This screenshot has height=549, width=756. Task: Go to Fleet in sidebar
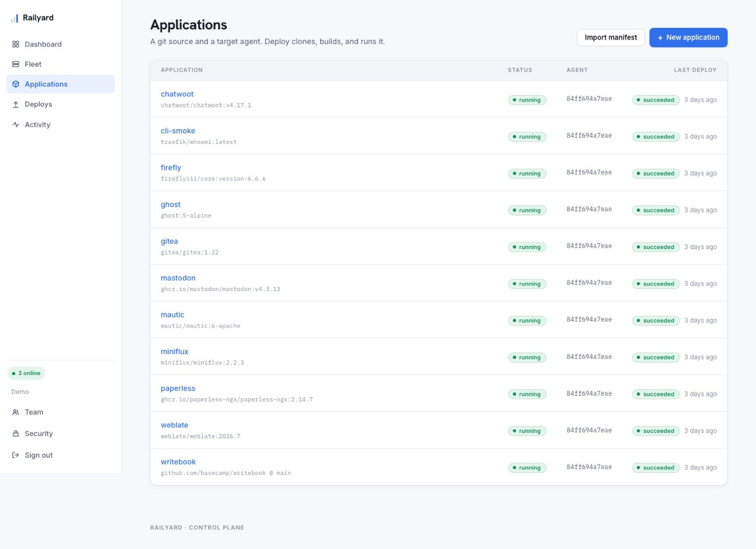coord(60,64)
